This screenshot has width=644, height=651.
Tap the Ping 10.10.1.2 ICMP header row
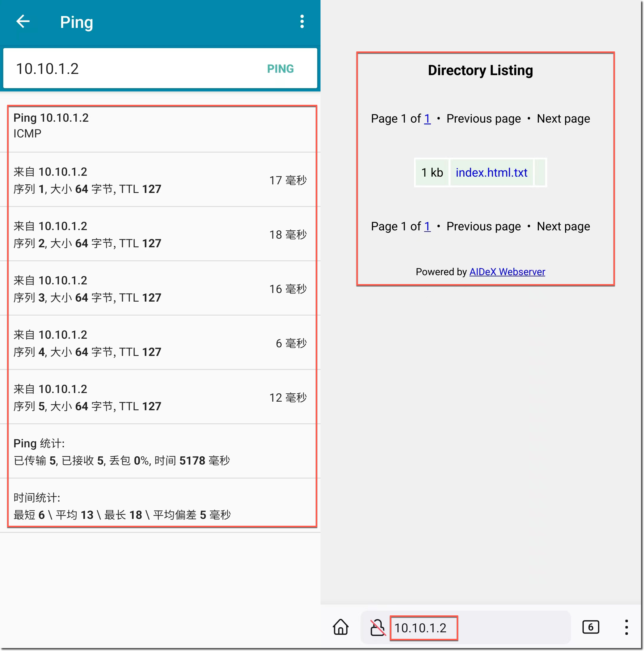pyautogui.click(x=160, y=126)
